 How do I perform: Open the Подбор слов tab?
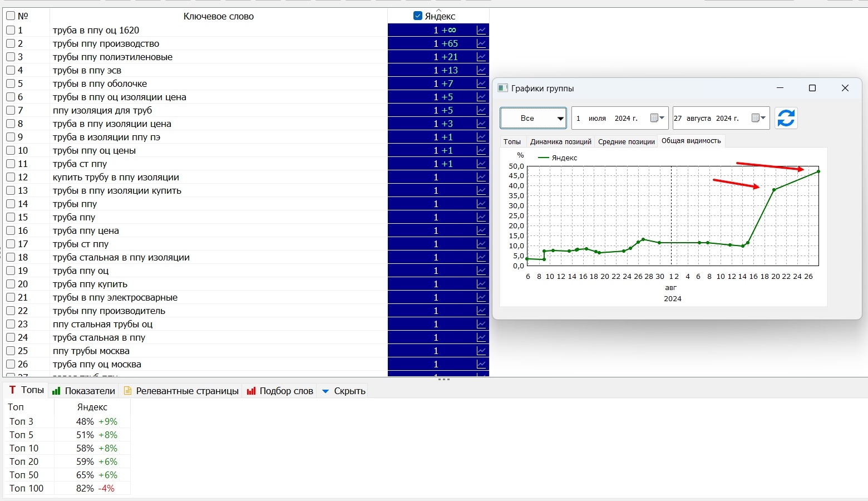(x=280, y=391)
